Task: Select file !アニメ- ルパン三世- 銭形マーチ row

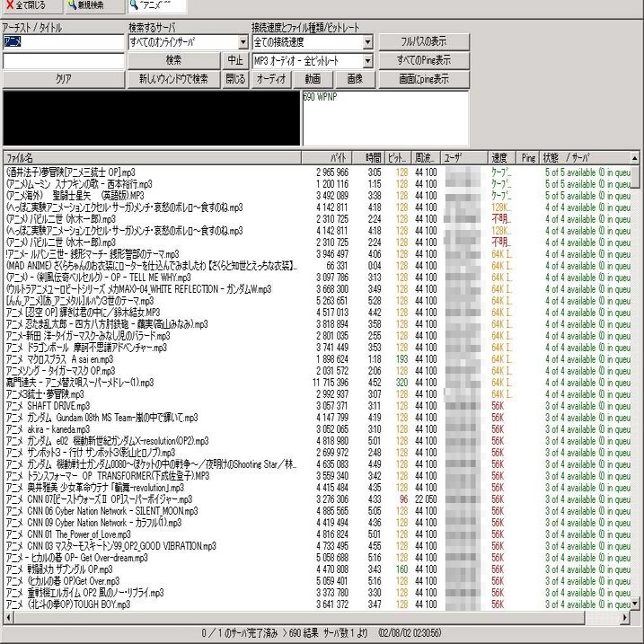Action: (317, 254)
